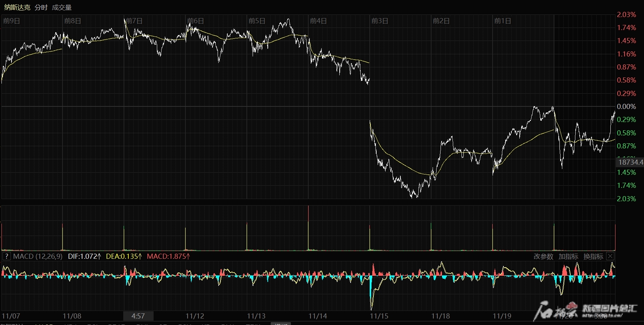The width and height of the screenshot is (644, 325).
Task: Click the 4:57 crosshair time marker
Action: pos(138,316)
